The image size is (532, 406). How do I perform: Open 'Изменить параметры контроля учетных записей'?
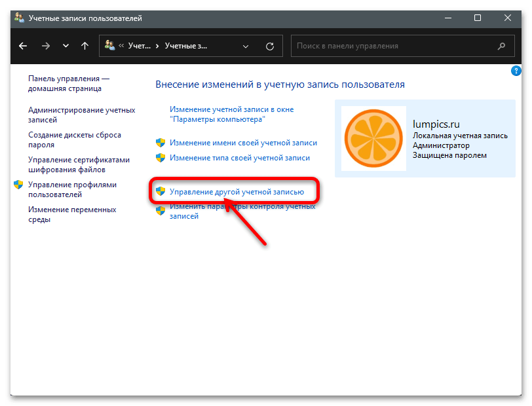(242, 211)
